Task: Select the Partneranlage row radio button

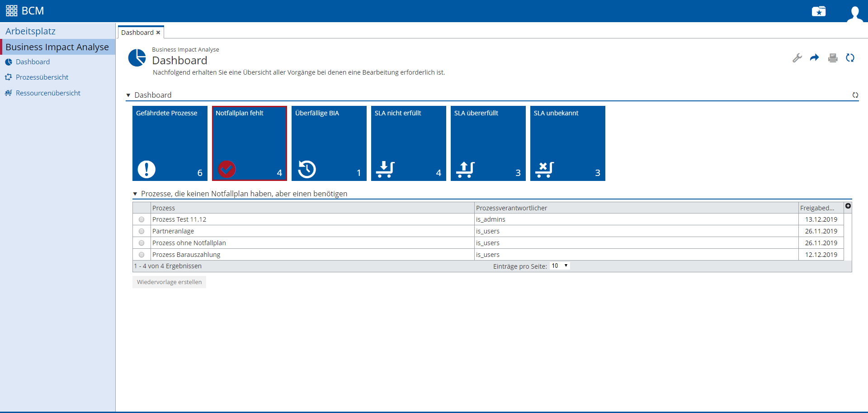Action: click(142, 231)
